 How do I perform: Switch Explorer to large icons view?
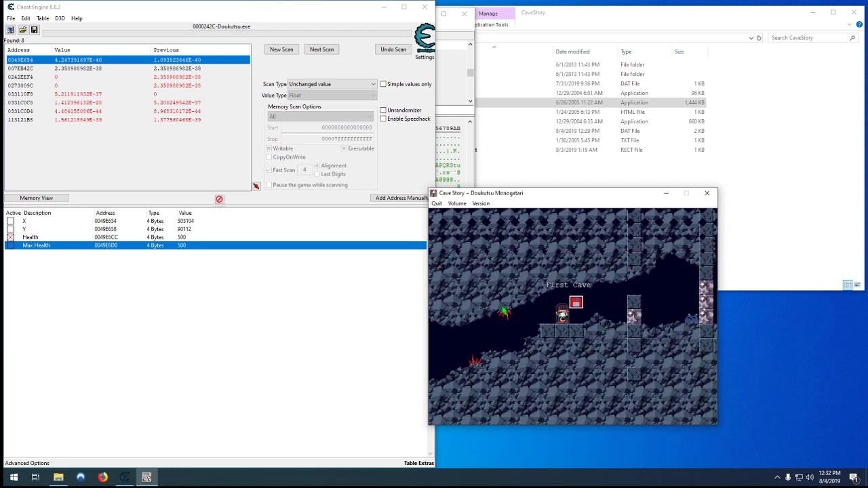[857, 285]
